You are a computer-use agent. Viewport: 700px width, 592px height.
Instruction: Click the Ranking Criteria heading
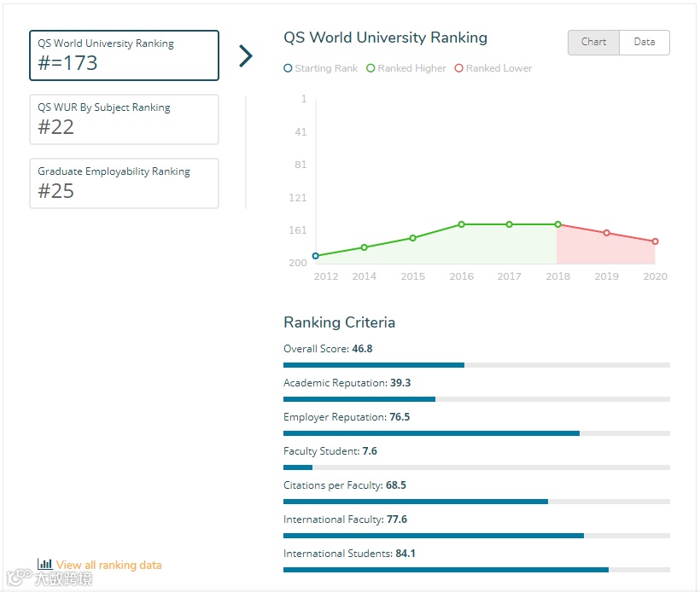pyautogui.click(x=339, y=322)
